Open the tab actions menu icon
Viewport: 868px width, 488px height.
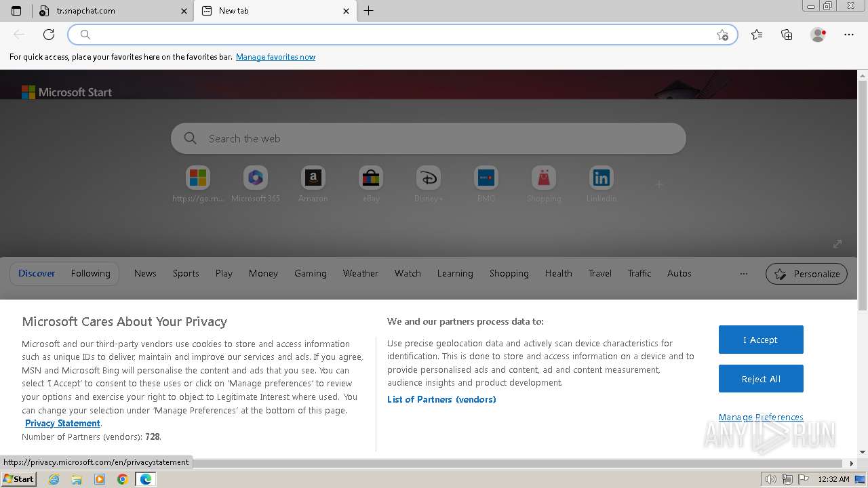coord(16,11)
